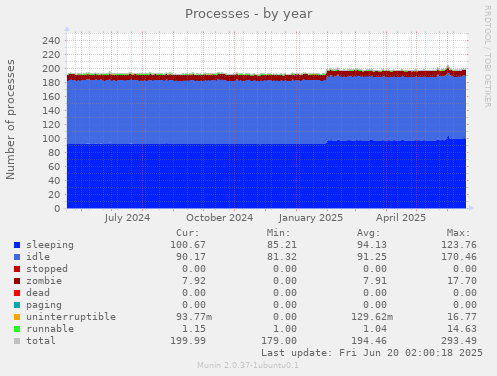This screenshot has width=497, height=376.
Task: Click the sleeping legend color swatch
Action: click(17, 245)
